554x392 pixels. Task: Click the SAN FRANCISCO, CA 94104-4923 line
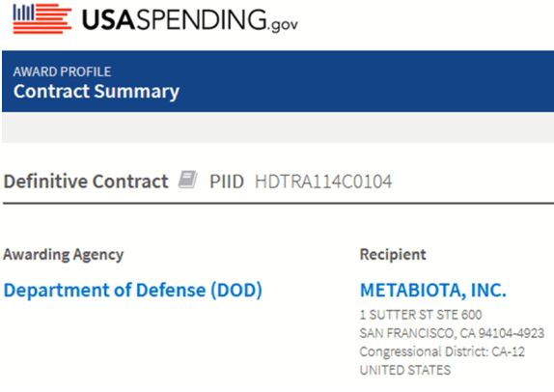click(x=452, y=333)
